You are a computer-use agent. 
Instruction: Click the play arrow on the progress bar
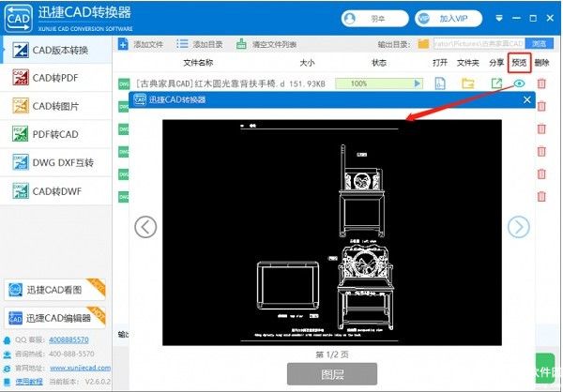click(x=417, y=83)
